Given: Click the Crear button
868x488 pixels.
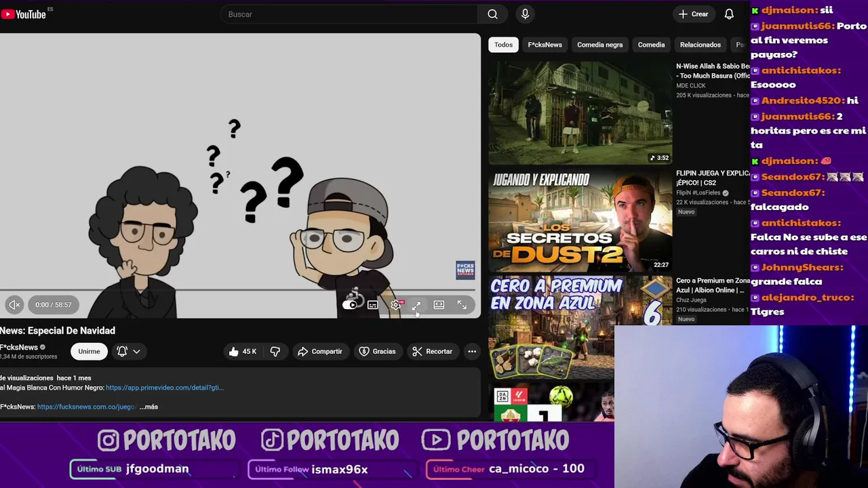Looking at the screenshot, I should [x=693, y=14].
